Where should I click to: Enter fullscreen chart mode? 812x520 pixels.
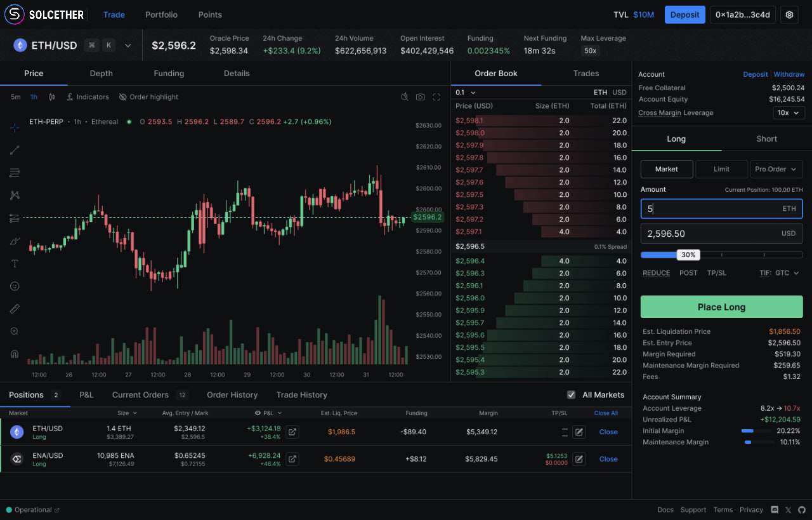pos(436,97)
